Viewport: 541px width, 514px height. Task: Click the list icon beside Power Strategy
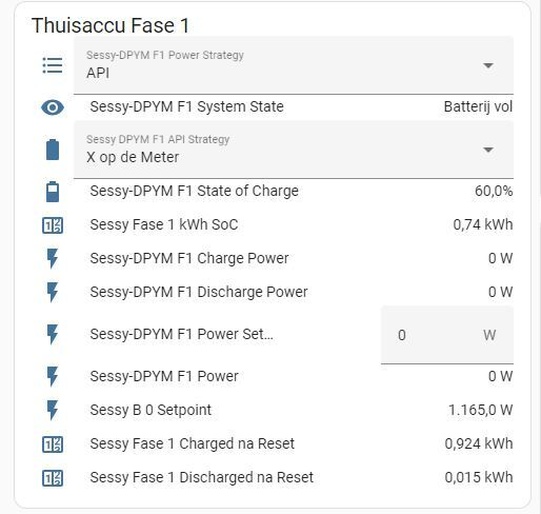(x=52, y=65)
